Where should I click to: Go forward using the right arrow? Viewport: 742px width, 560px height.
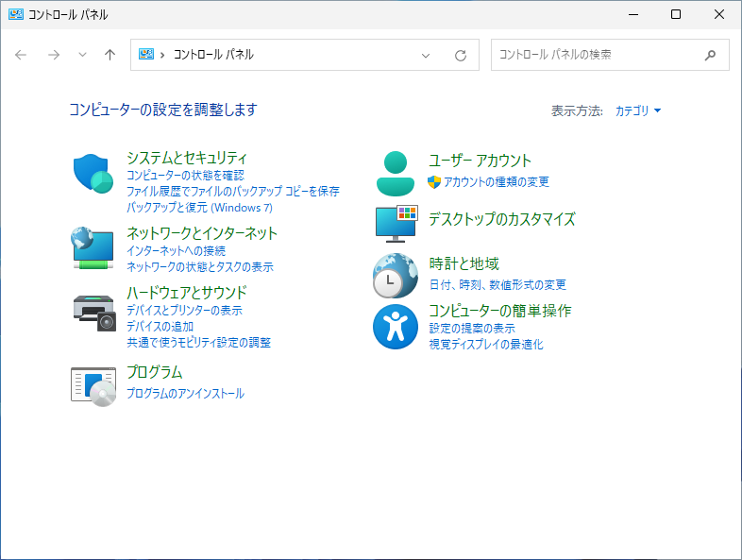54,55
